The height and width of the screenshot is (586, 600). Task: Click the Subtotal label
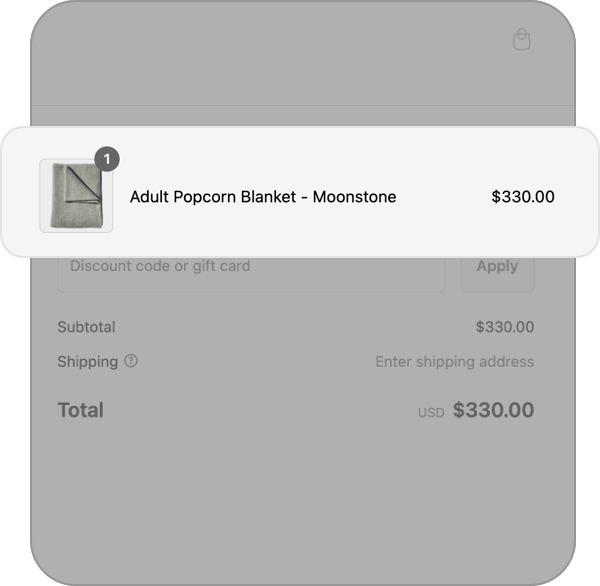click(x=86, y=327)
